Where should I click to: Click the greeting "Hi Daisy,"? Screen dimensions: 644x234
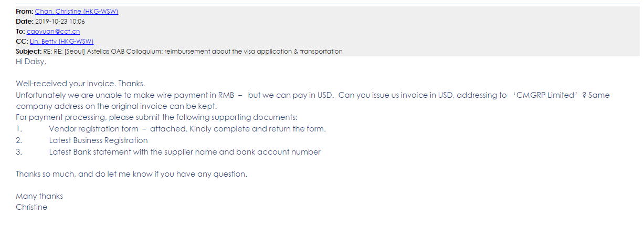coord(31,62)
